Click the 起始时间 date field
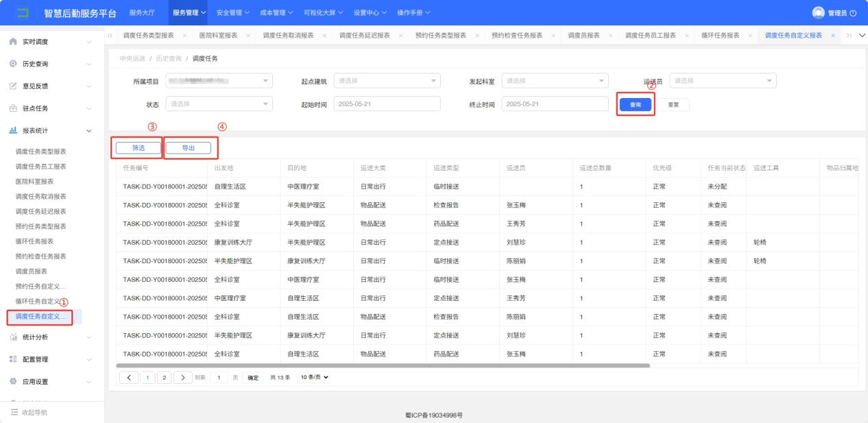 click(x=386, y=104)
